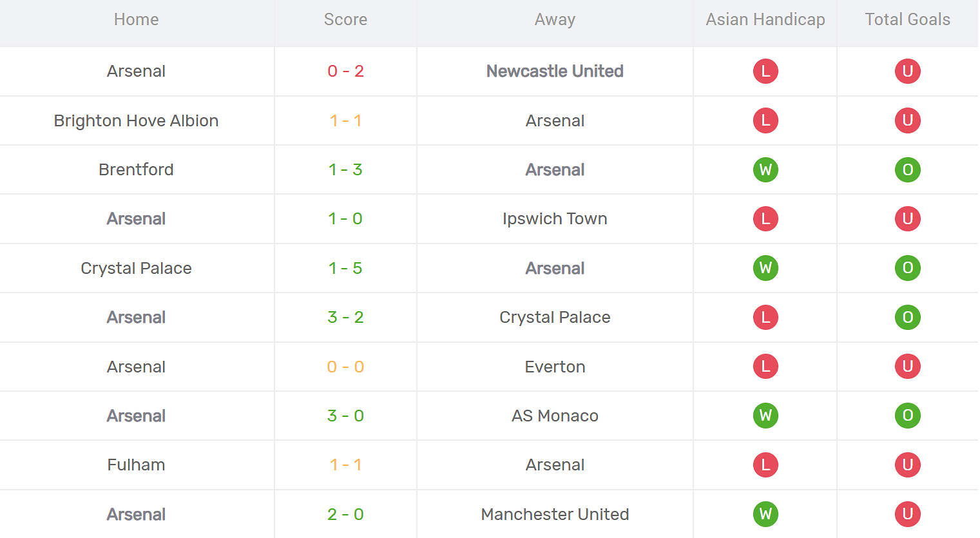Click the Score column header
Image resolution: width=980 pixels, height=538 pixels.
(345, 19)
